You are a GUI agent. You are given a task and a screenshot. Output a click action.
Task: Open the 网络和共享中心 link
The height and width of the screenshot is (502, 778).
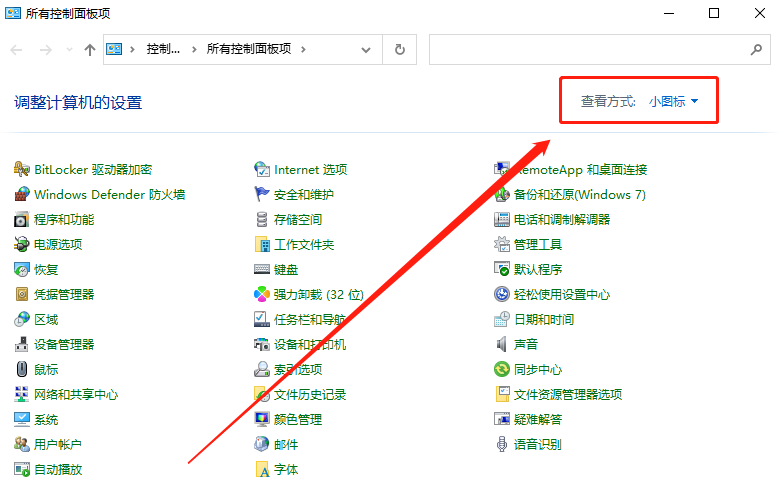point(76,395)
